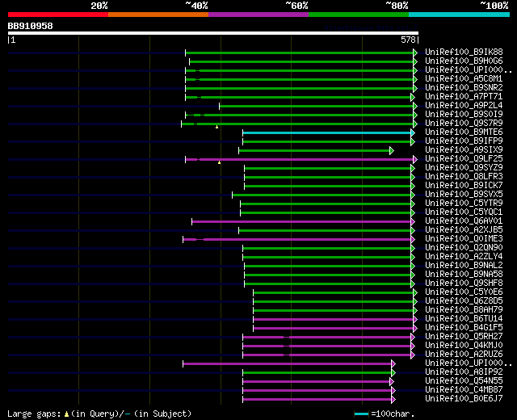Open hit UniRef100_A2RUZ6
Screen dimensions: 517x420
click(x=464, y=355)
